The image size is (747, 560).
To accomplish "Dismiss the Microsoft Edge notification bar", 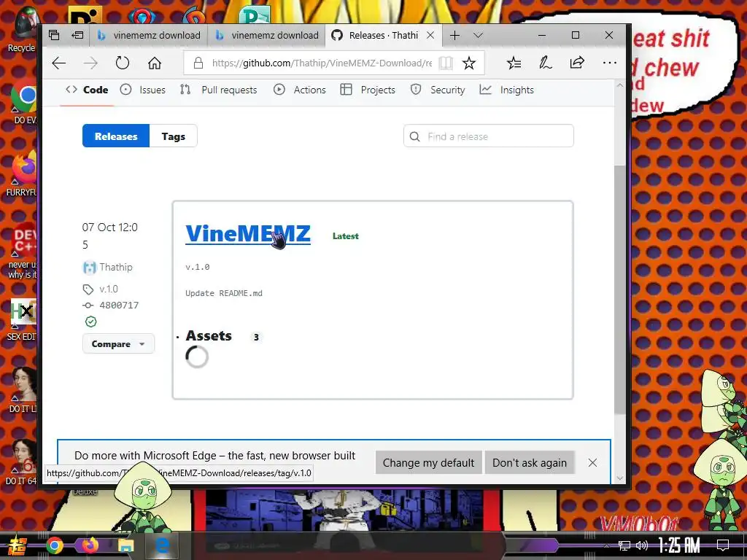I will pos(592,463).
